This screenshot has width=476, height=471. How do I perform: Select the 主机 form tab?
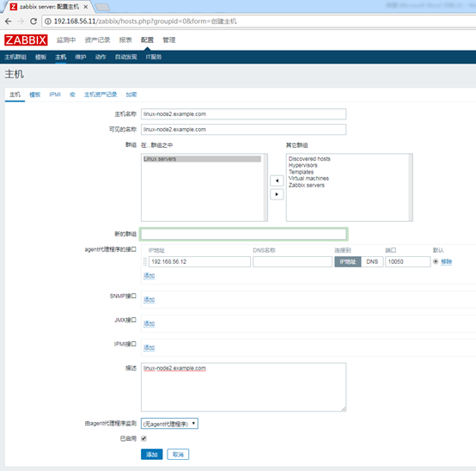15,95
